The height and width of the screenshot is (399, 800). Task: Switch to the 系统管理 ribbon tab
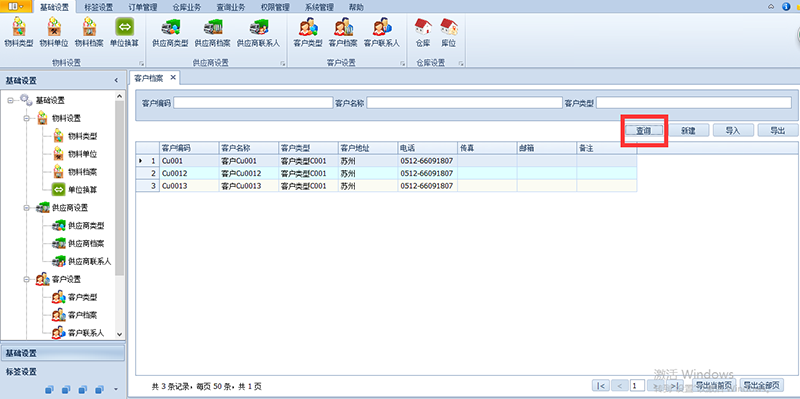click(x=319, y=7)
